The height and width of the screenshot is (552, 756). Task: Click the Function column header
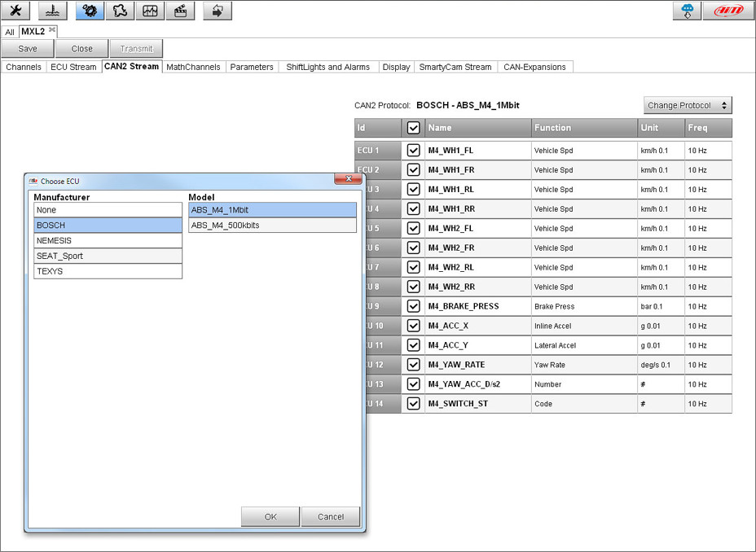(x=584, y=128)
